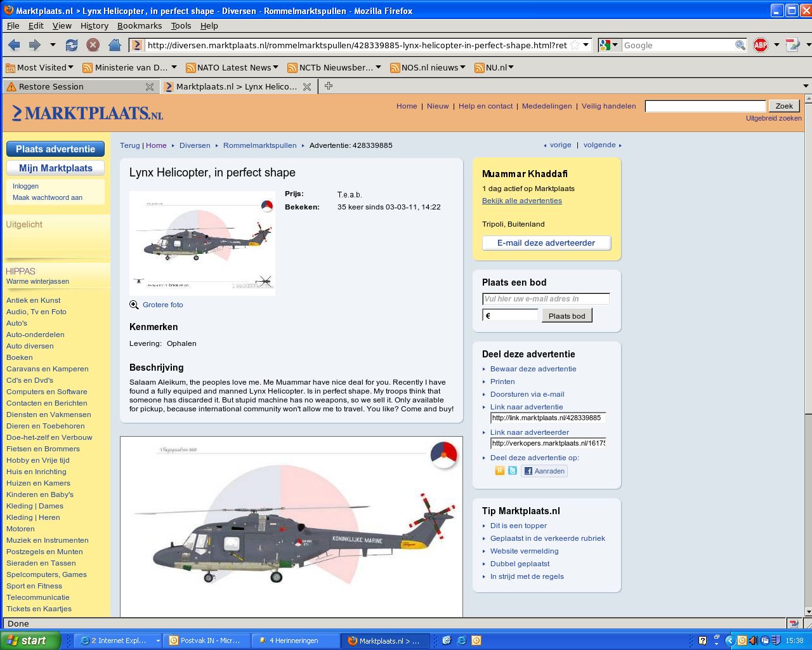Open the URL bar history dropdown arrow
The width and height of the screenshot is (812, 650).
pos(586,45)
